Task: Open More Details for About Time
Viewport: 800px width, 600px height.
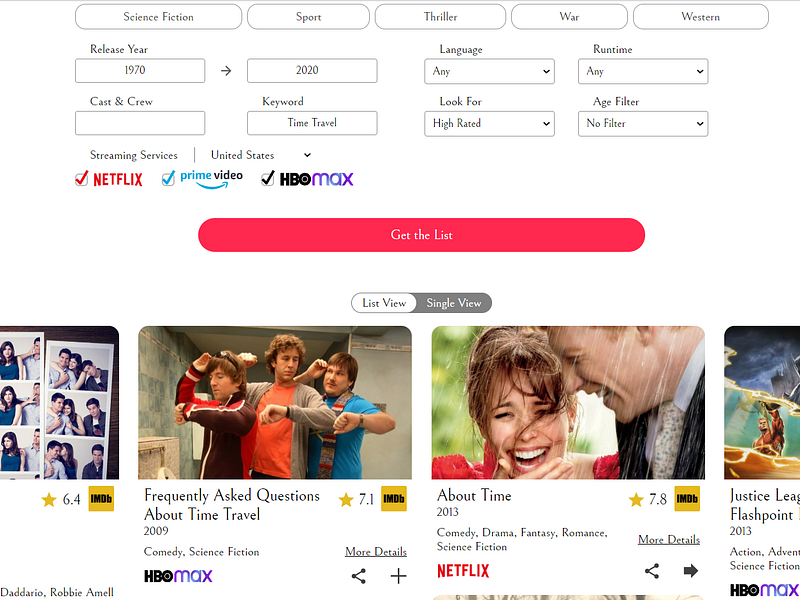Action: click(x=669, y=539)
